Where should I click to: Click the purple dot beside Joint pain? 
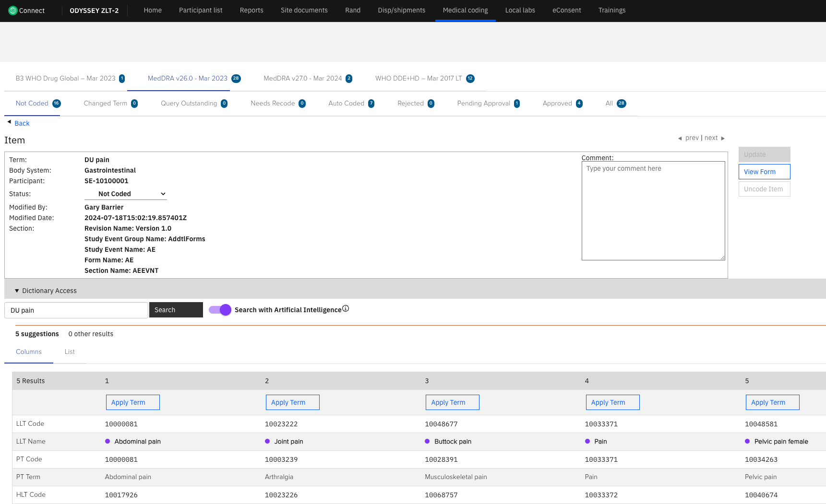tap(267, 441)
